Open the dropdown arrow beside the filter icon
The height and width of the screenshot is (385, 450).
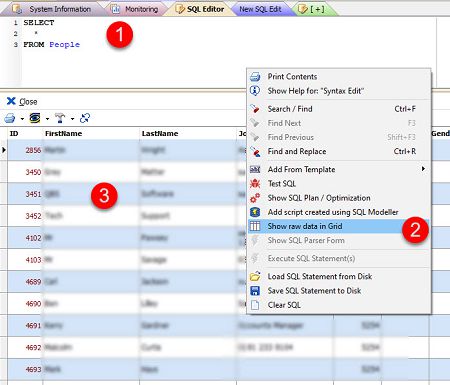tap(72, 119)
